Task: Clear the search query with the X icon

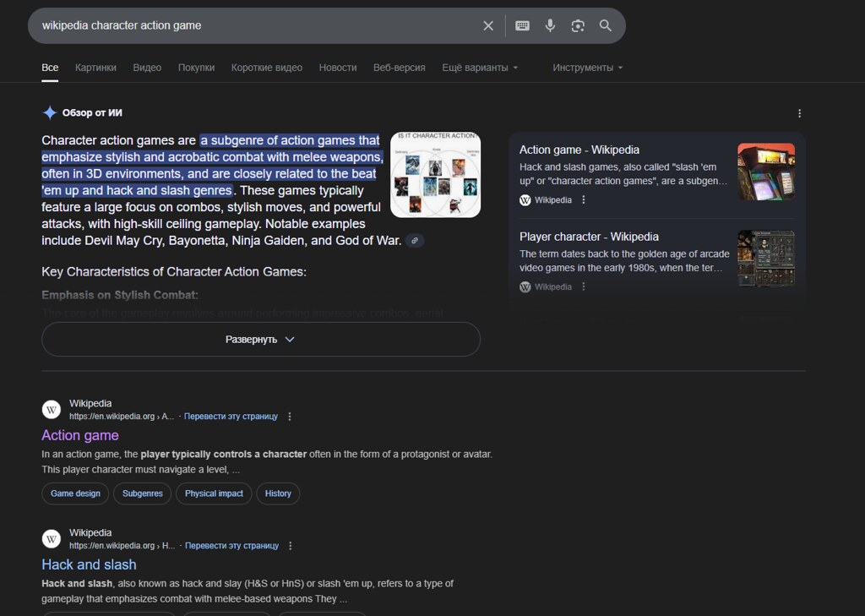Action: coord(488,26)
